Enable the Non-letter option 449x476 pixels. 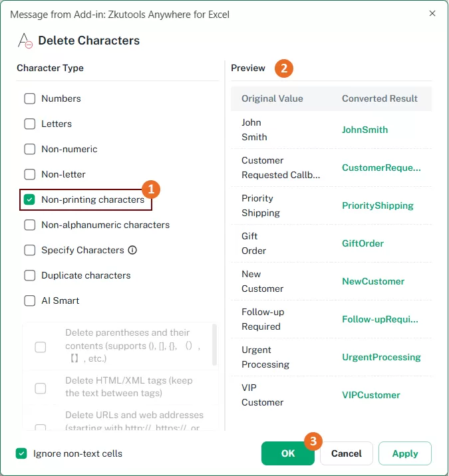(29, 174)
